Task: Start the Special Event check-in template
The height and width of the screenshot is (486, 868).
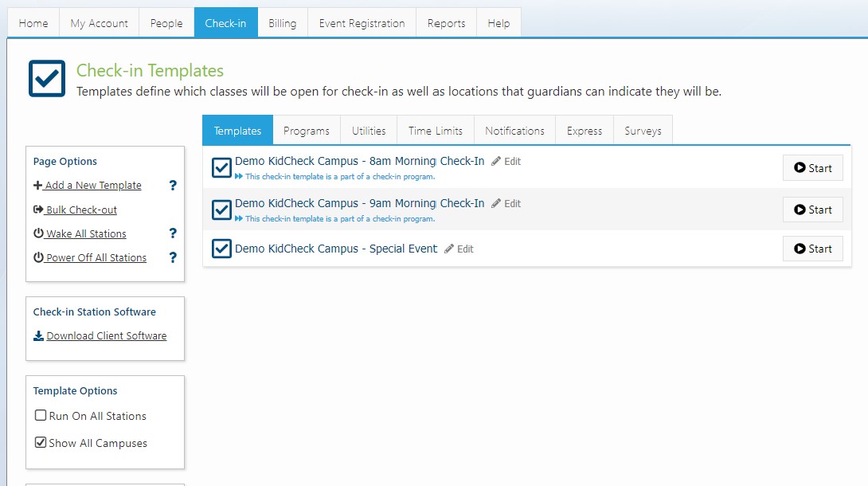Action: click(812, 249)
